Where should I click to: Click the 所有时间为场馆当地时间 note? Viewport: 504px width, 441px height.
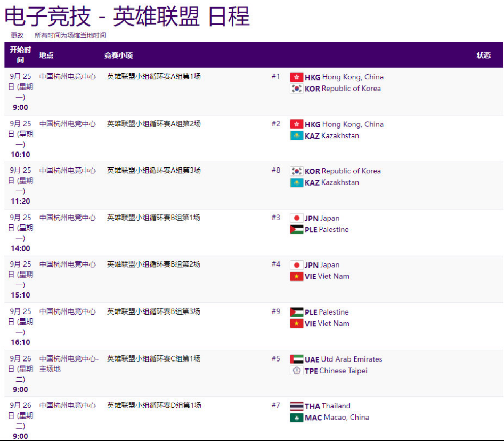point(70,35)
